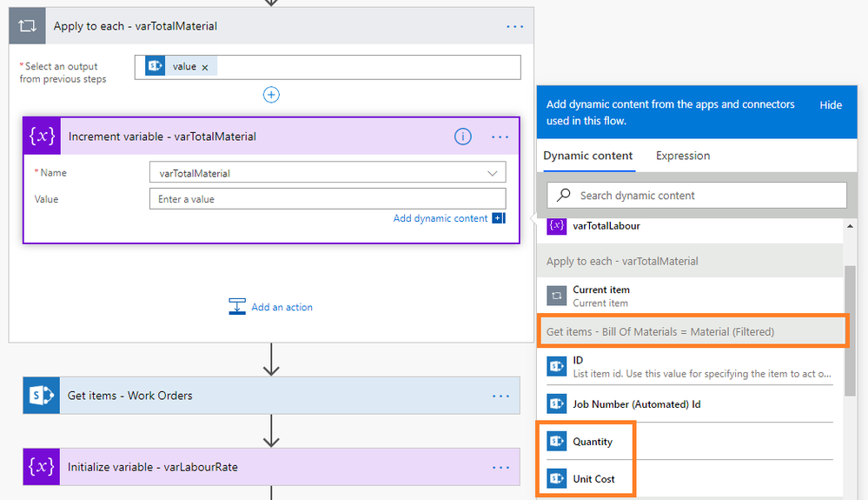Click the Increment variable - varTotalMaterial title
This screenshot has height=500, width=868.
click(x=162, y=137)
